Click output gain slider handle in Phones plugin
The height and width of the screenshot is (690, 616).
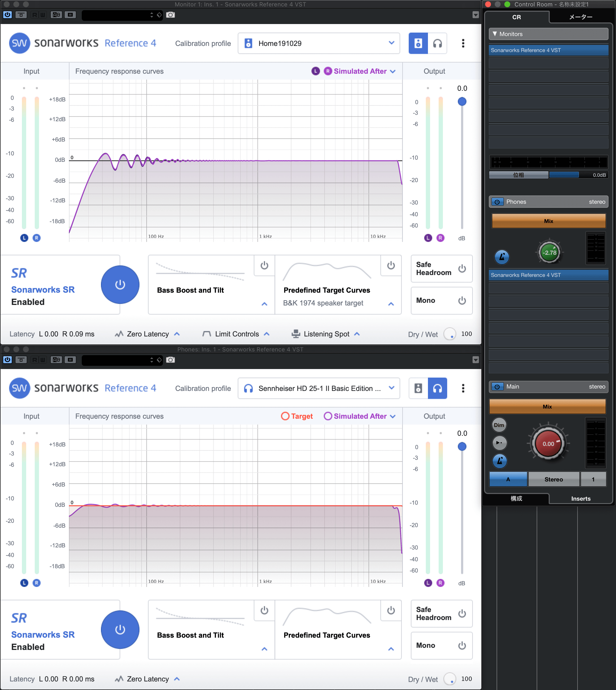click(462, 447)
